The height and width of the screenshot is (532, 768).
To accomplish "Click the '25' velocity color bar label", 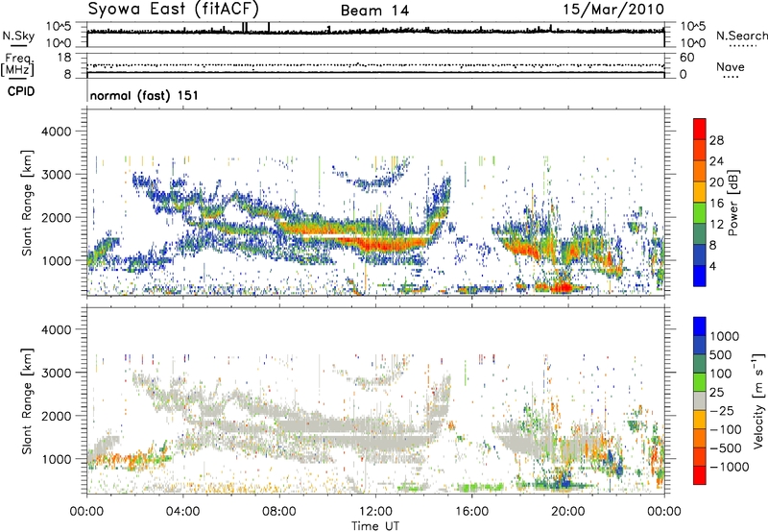I will [x=716, y=393].
